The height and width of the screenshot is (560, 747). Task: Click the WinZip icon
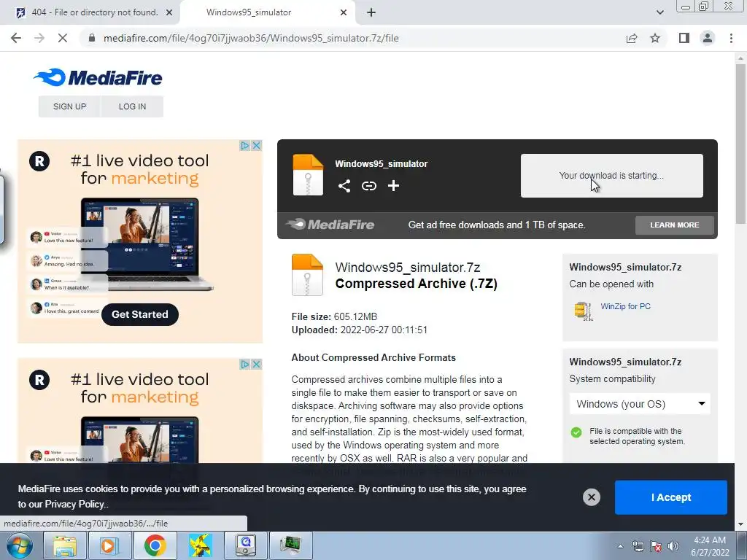[x=583, y=311]
